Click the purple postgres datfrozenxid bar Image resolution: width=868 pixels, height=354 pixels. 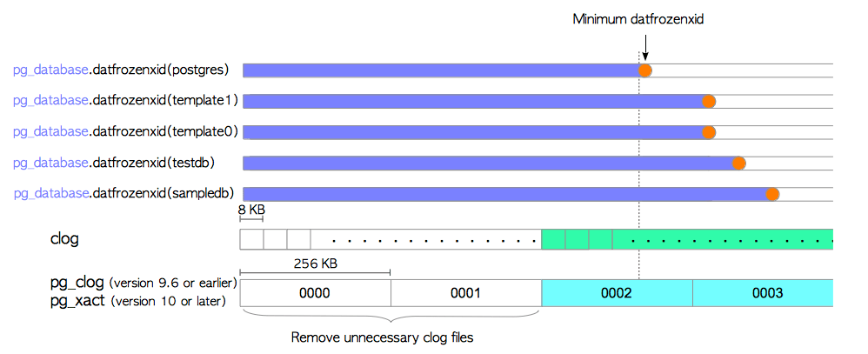pos(439,70)
